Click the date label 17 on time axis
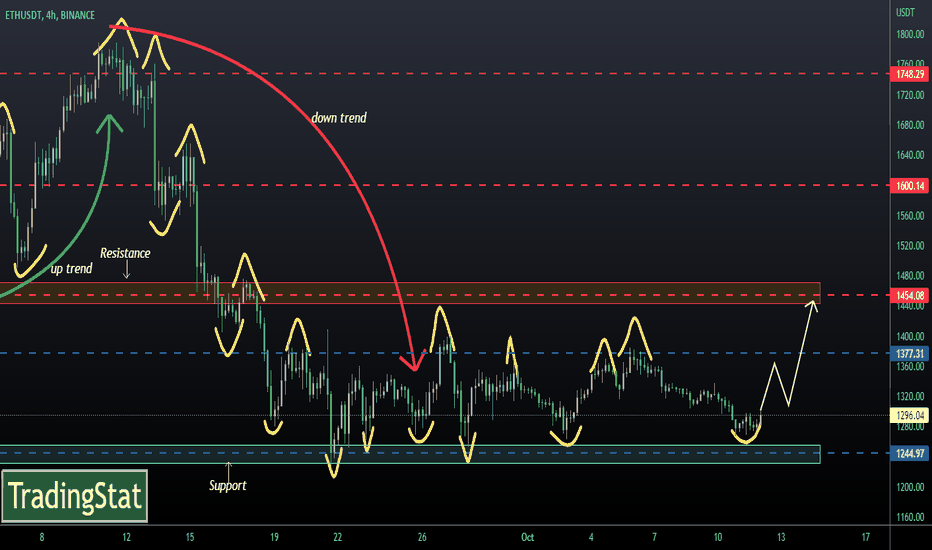The image size is (932, 550). coord(865,538)
